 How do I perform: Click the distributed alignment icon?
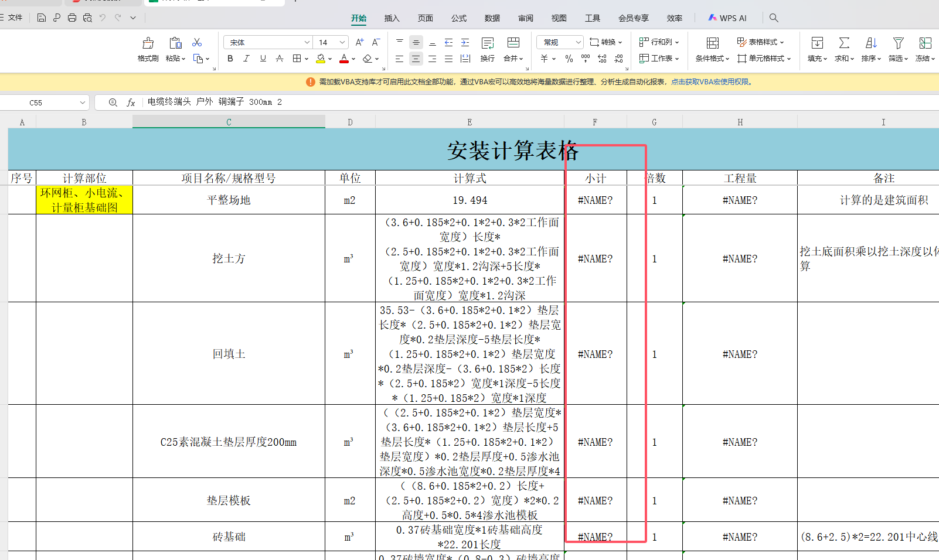point(465,59)
